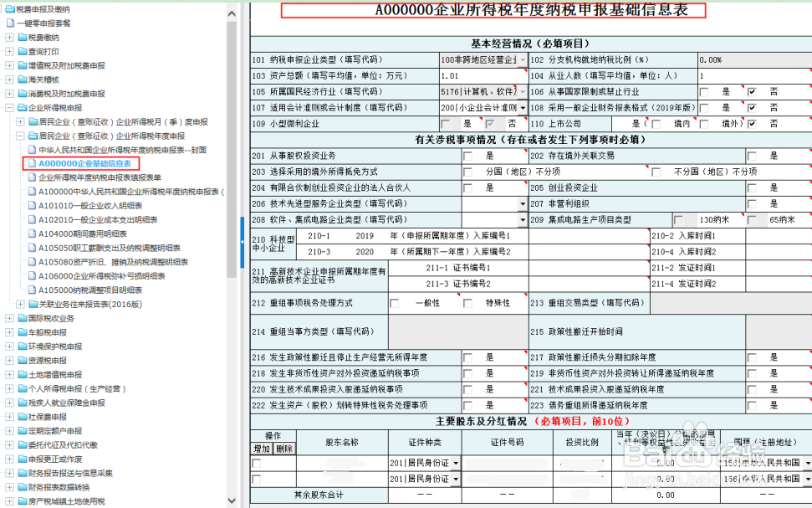Click the page icon of A101010一般企业收入明细表
The width and height of the screenshot is (812, 508).
[x=32, y=205]
